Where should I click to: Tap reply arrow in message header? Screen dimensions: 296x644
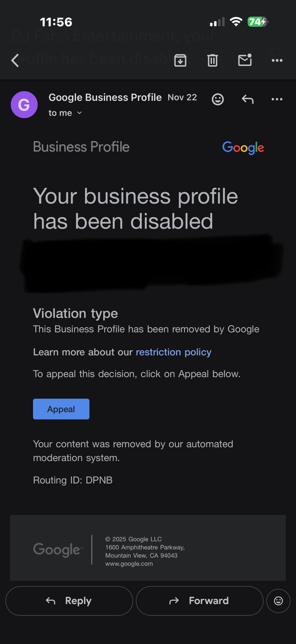tap(248, 99)
